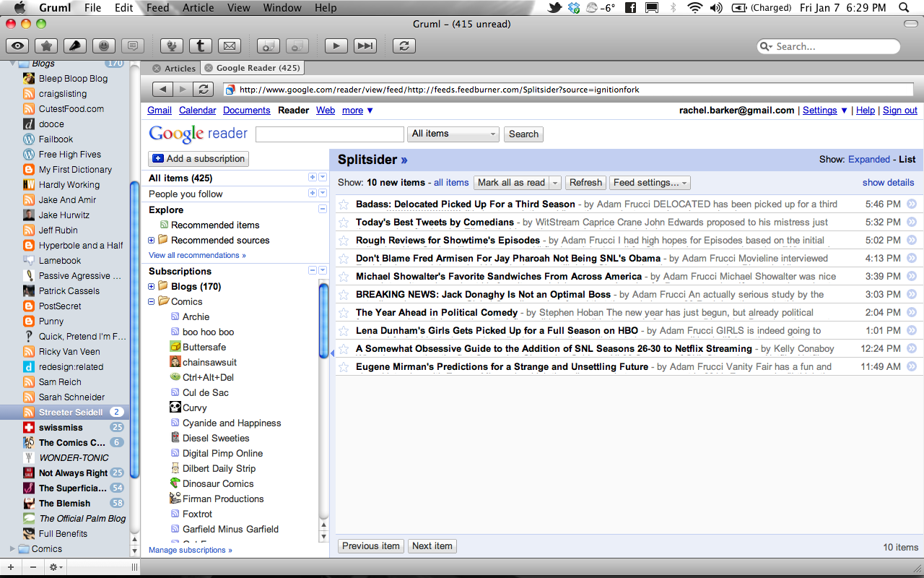Star the Lena Dunham's Girls item

[344, 330]
